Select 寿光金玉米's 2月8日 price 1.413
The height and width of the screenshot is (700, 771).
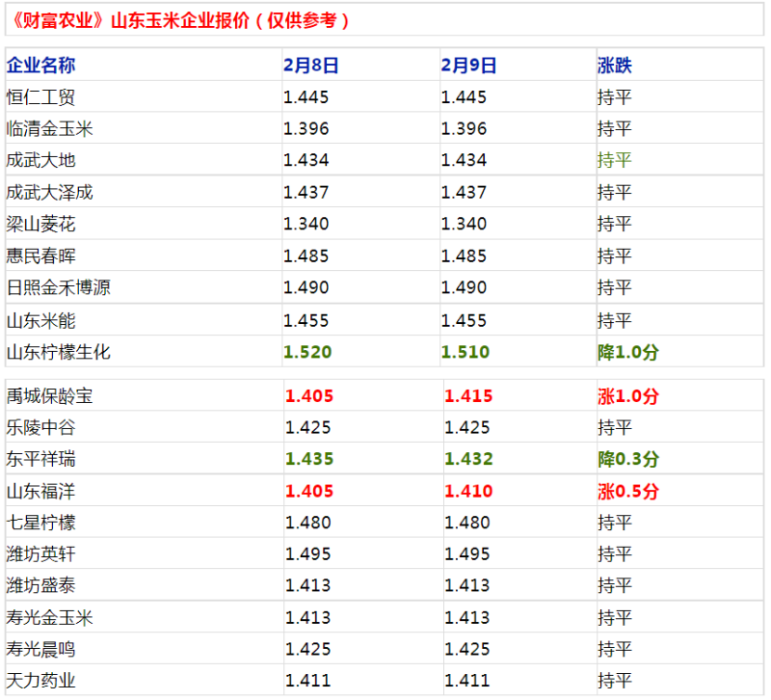[x=307, y=617]
